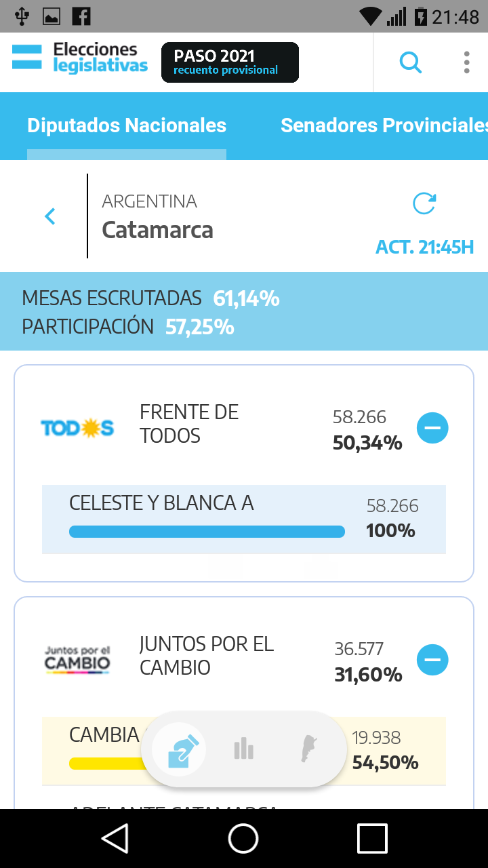
Task: Tap the PASO 2021 recuento provisional button
Action: [230, 62]
